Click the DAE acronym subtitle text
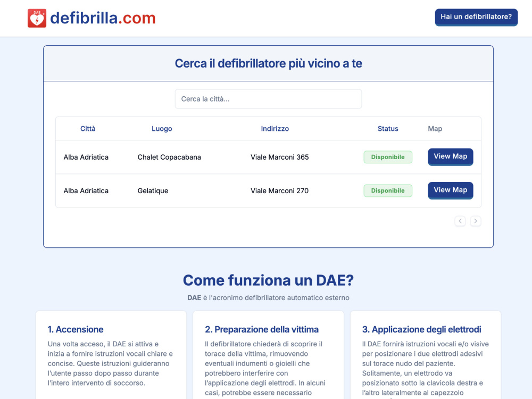This screenshot has height=399, width=532. point(268,297)
